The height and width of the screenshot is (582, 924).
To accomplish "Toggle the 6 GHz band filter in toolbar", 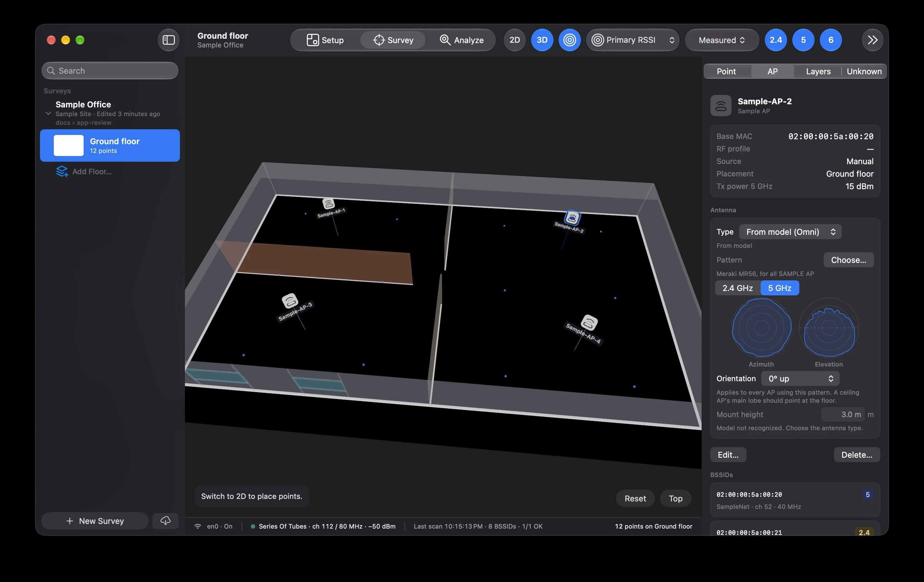I will click(x=831, y=40).
